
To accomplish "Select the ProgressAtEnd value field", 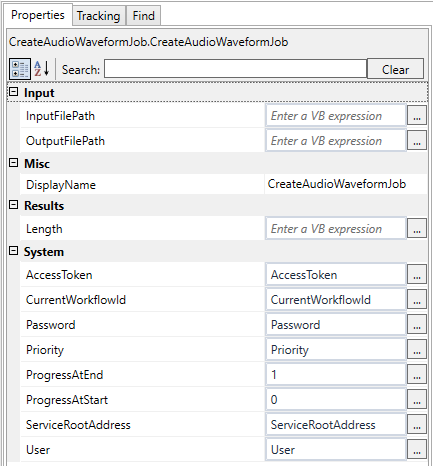I will coord(336,375).
